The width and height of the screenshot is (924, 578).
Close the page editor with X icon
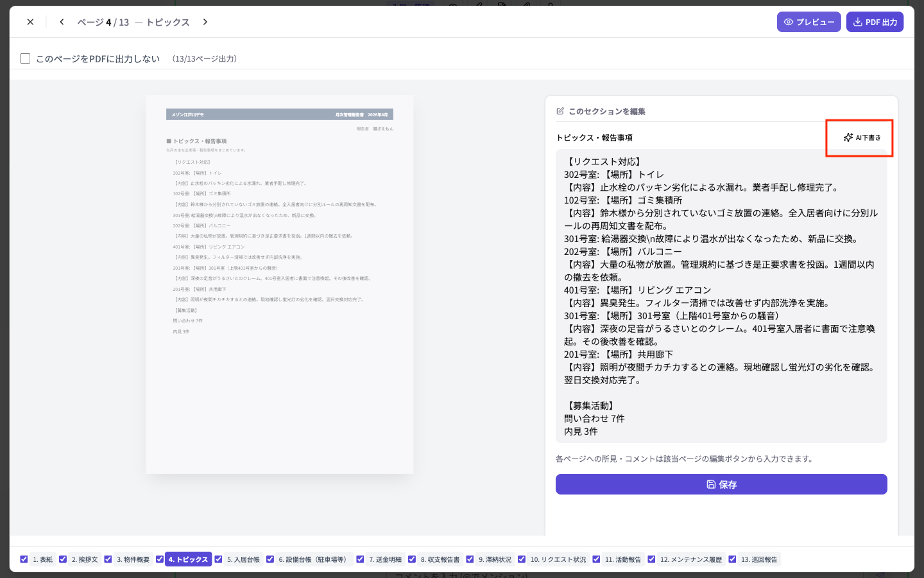point(30,22)
